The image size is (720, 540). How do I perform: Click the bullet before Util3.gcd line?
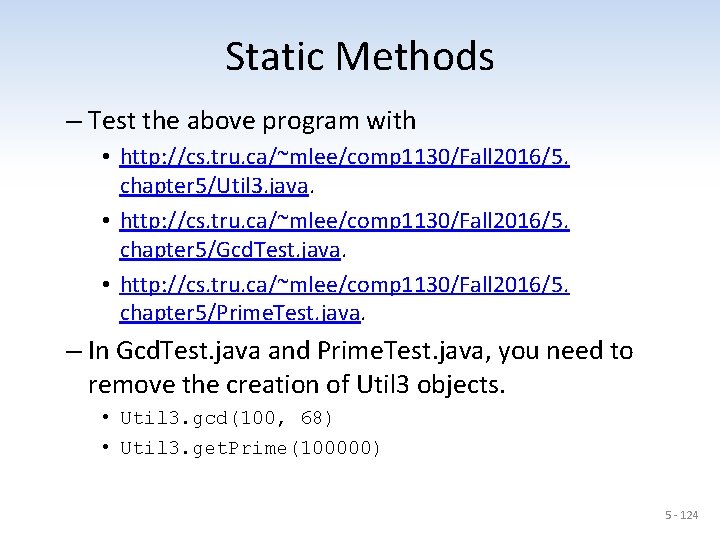click(105, 418)
